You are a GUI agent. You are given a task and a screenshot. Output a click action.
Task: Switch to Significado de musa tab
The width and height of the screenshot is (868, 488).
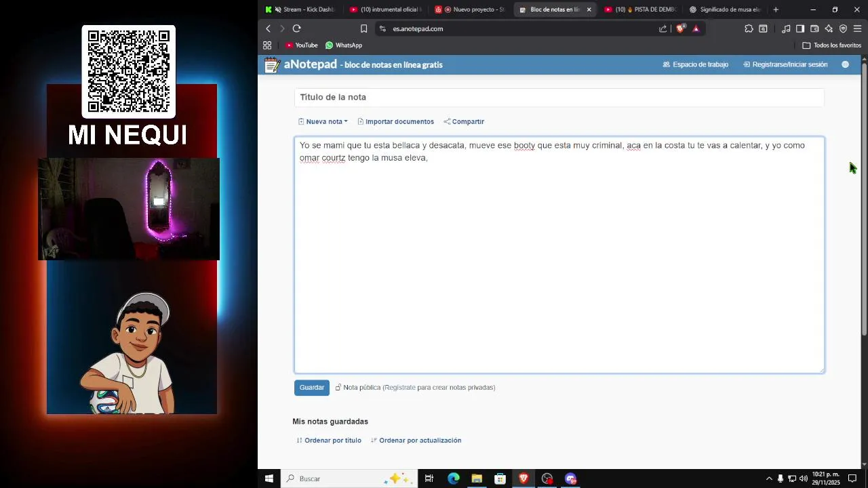(x=725, y=9)
